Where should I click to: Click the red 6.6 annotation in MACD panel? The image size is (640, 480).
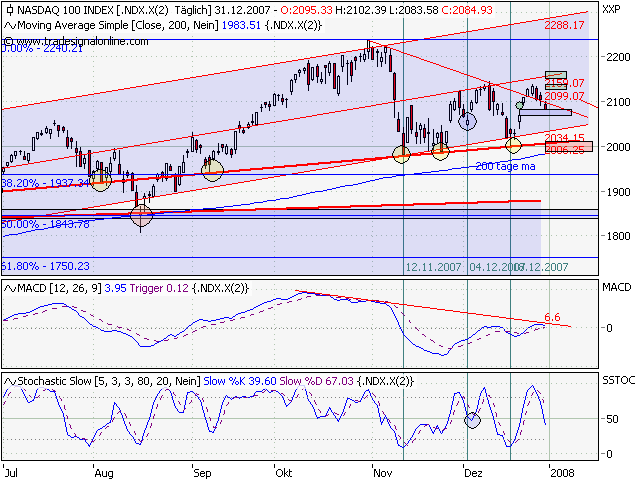[x=552, y=317]
